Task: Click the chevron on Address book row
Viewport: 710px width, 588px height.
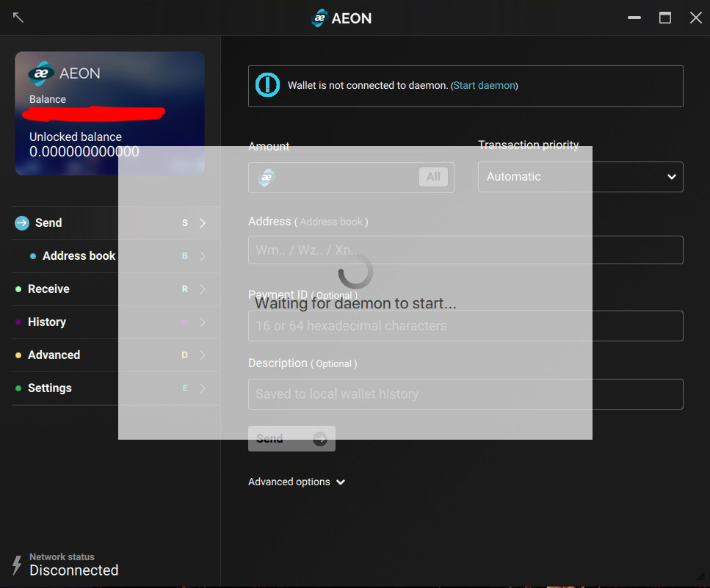Action: pos(203,256)
